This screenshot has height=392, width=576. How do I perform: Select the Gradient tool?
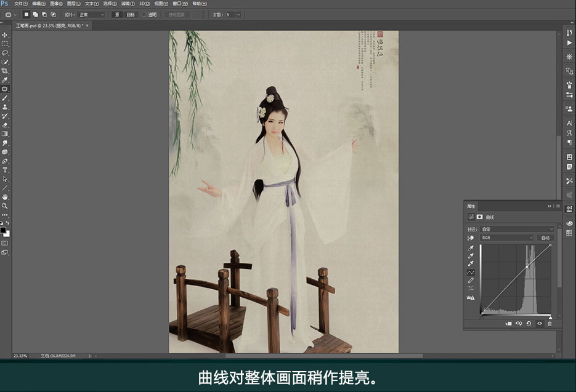[5, 134]
